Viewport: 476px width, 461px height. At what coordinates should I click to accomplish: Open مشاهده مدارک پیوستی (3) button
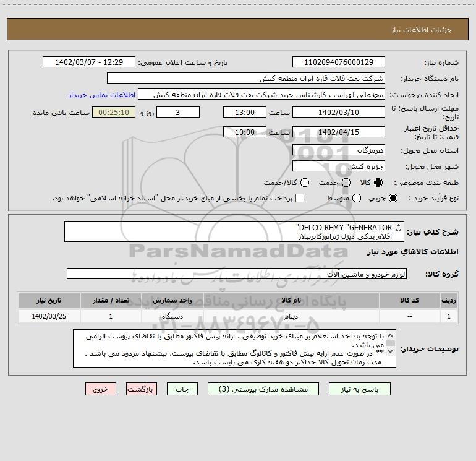click(263, 389)
